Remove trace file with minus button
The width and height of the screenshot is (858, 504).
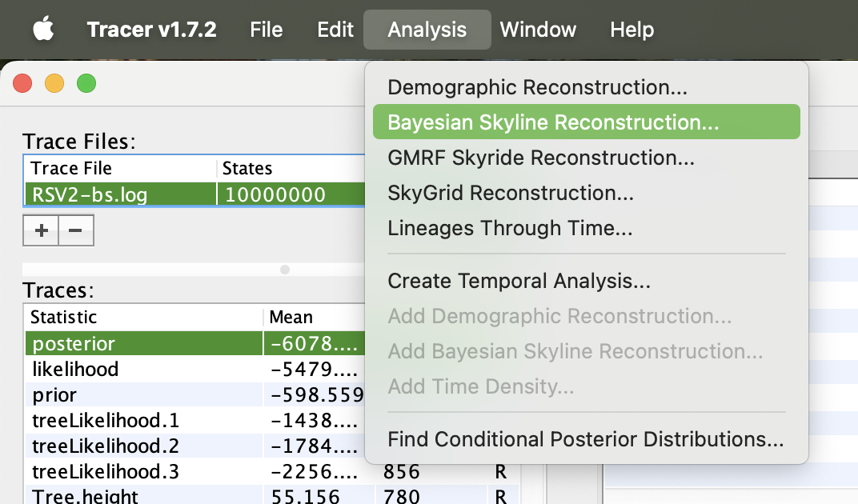click(76, 230)
